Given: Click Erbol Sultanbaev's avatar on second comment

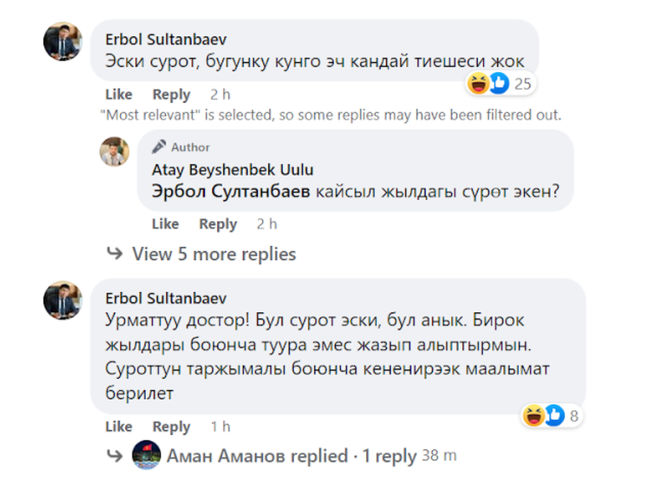Looking at the screenshot, I should [x=62, y=300].
